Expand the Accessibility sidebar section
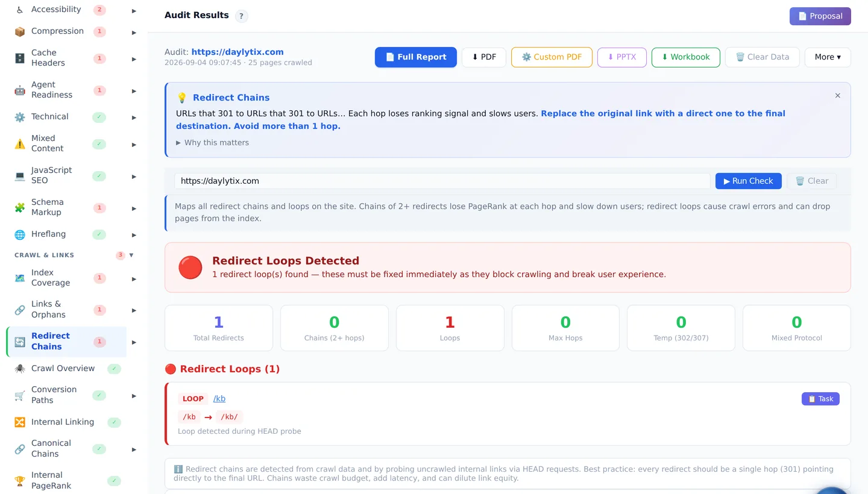The image size is (868, 494). (x=134, y=11)
